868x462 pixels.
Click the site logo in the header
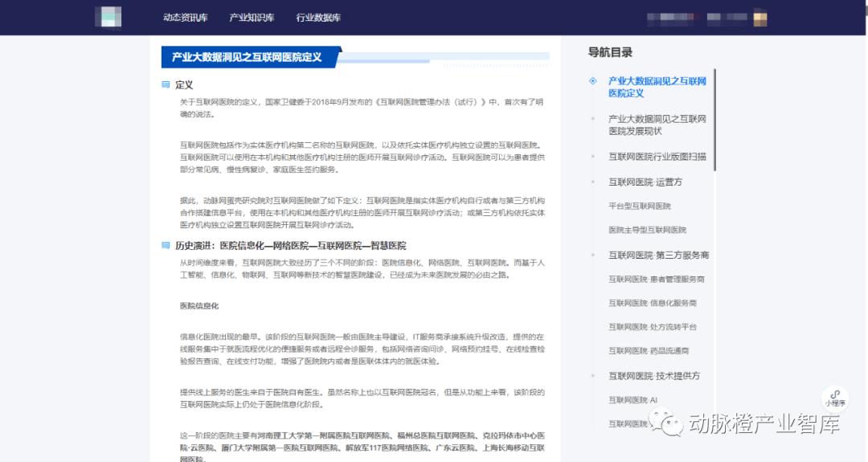pos(108,17)
